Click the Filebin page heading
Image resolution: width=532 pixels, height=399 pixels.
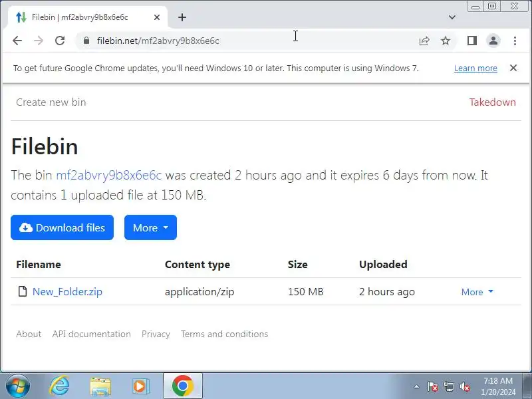tap(45, 146)
